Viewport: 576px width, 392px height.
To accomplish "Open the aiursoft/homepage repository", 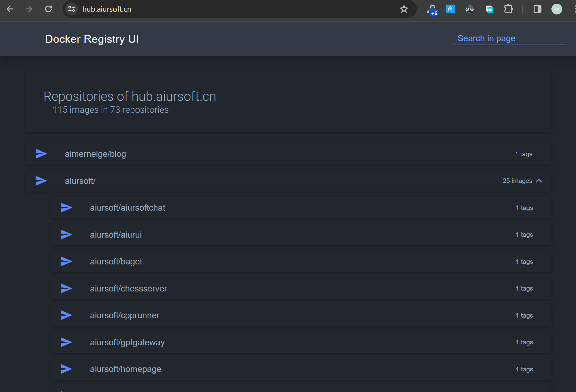I will (x=125, y=369).
